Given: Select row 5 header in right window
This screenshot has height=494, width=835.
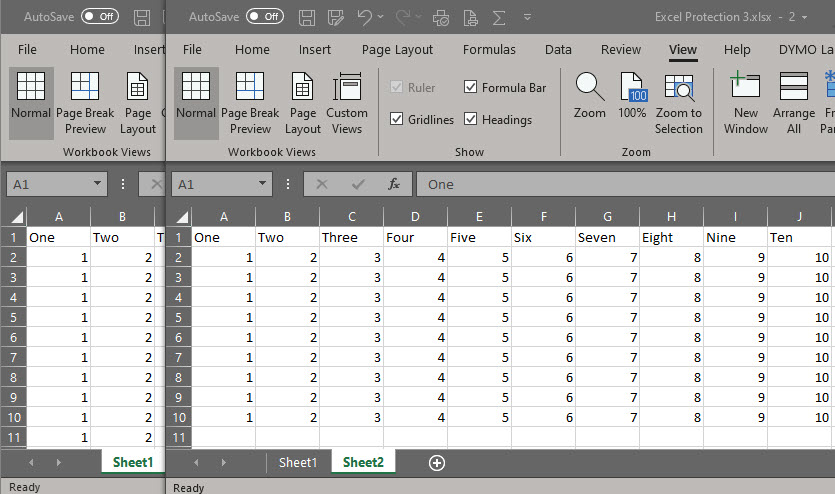Looking at the screenshot, I should click(178, 317).
